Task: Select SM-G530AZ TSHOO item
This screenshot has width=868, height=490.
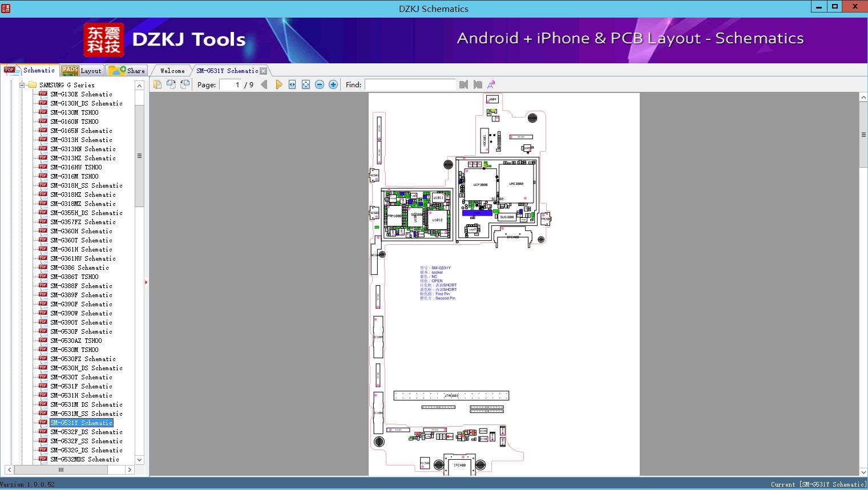Action: point(76,341)
